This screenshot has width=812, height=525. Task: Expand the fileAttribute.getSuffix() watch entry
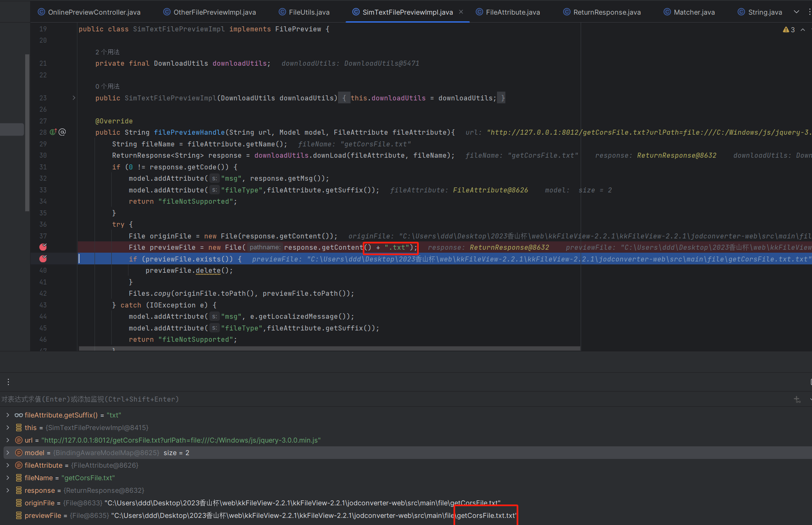click(8, 415)
